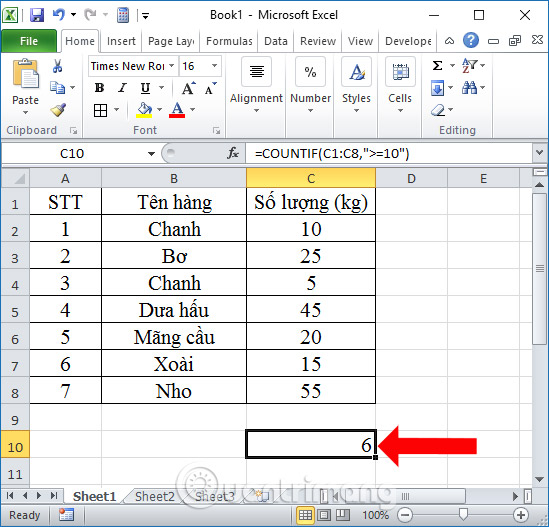Switch to the Page Layout tab

click(x=171, y=41)
